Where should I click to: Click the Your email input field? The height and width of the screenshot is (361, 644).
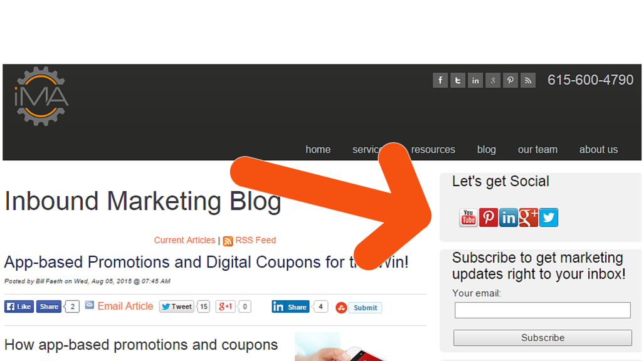pyautogui.click(x=542, y=310)
